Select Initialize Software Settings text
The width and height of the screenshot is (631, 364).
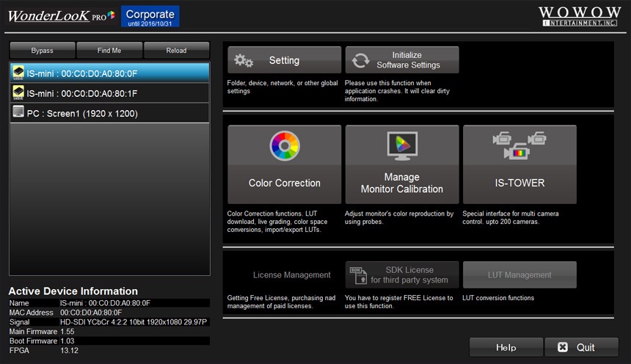point(408,60)
